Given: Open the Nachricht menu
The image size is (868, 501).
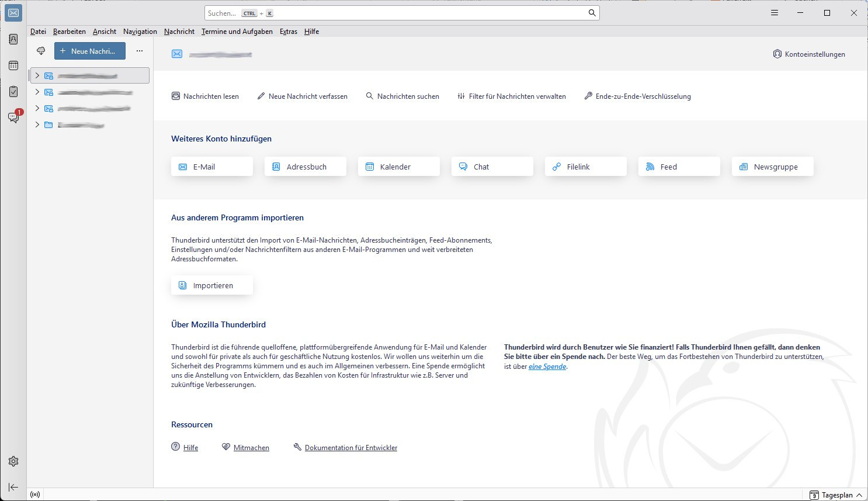Looking at the screenshot, I should pyautogui.click(x=179, y=32).
